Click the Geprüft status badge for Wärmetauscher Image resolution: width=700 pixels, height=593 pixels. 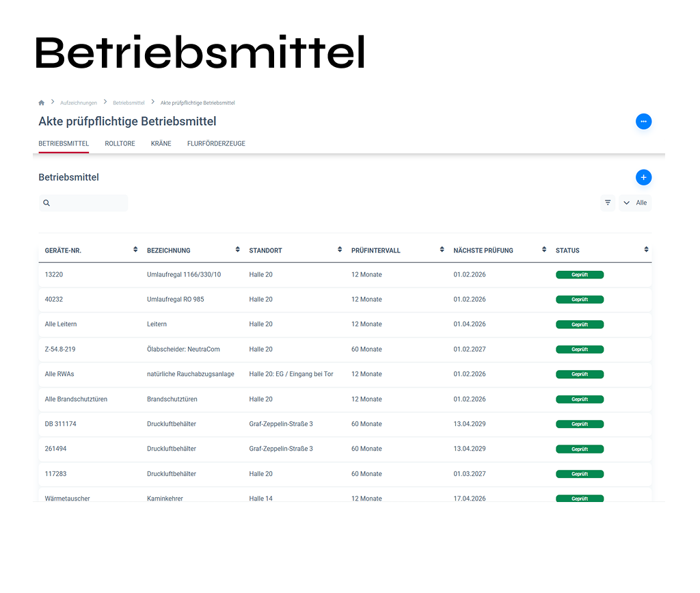580,499
